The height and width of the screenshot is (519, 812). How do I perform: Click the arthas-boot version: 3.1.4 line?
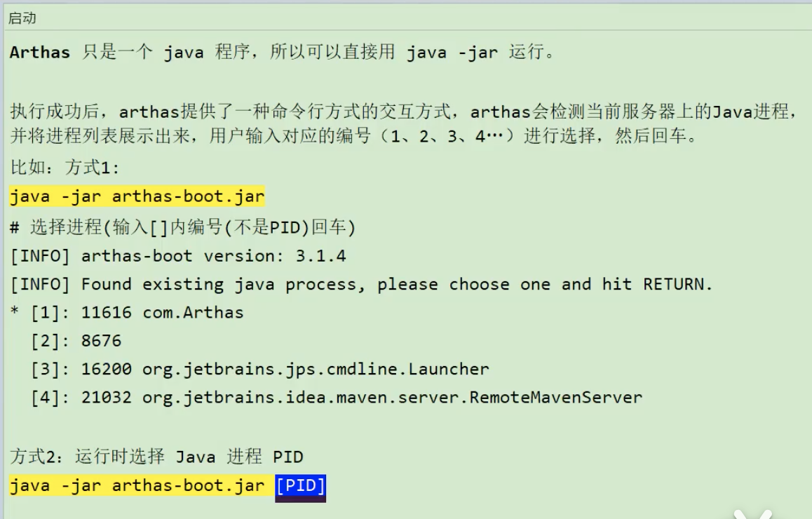click(x=178, y=256)
